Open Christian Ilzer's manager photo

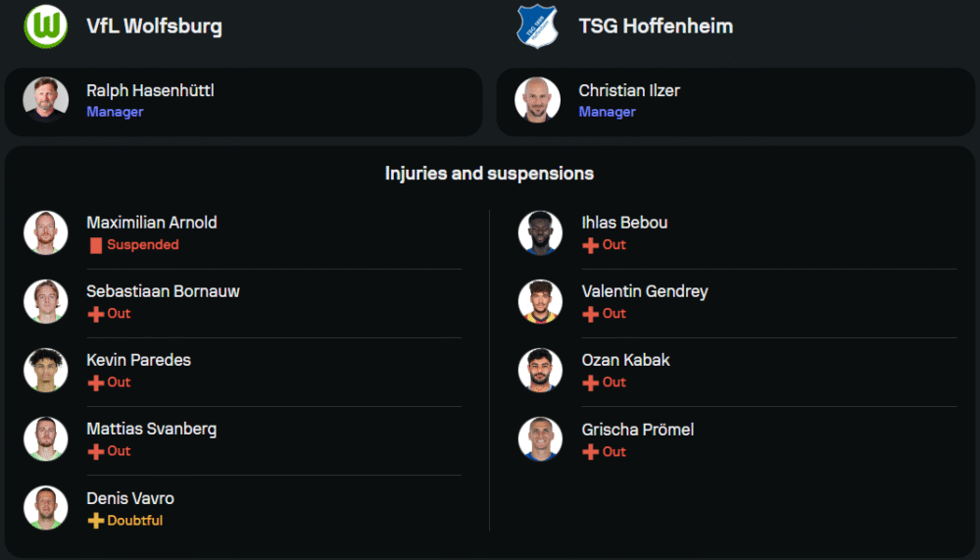pyautogui.click(x=538, y=100)
